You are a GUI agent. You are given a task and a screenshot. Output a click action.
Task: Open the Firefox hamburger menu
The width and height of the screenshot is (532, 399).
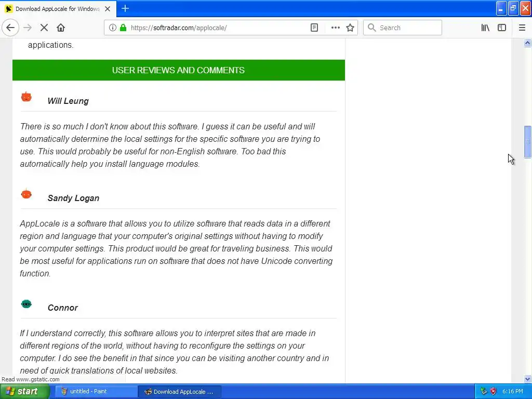[522, 28]
